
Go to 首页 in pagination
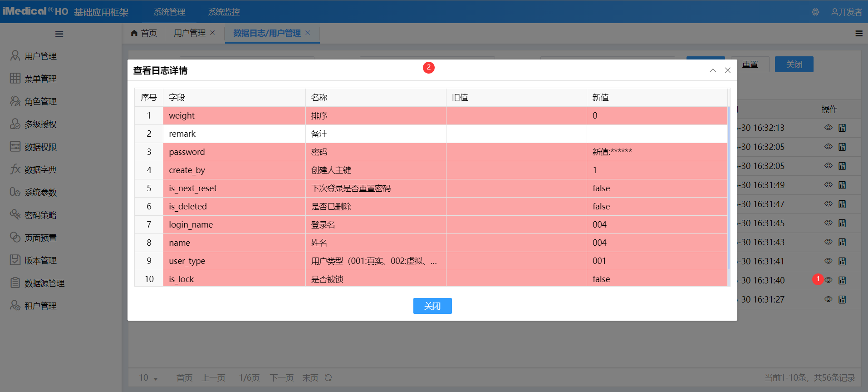pyautogui.click(x=184, y=378)
